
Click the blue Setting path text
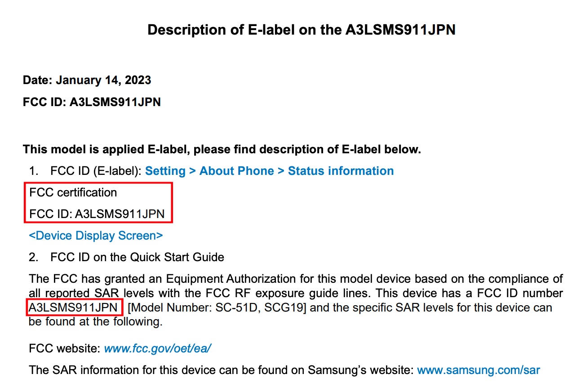coord(165,171)
